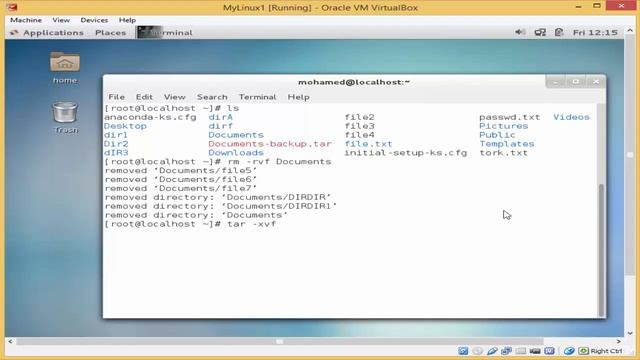
Task: Open the terminal's Terminal menu
Action: click(x=258, y=97)
